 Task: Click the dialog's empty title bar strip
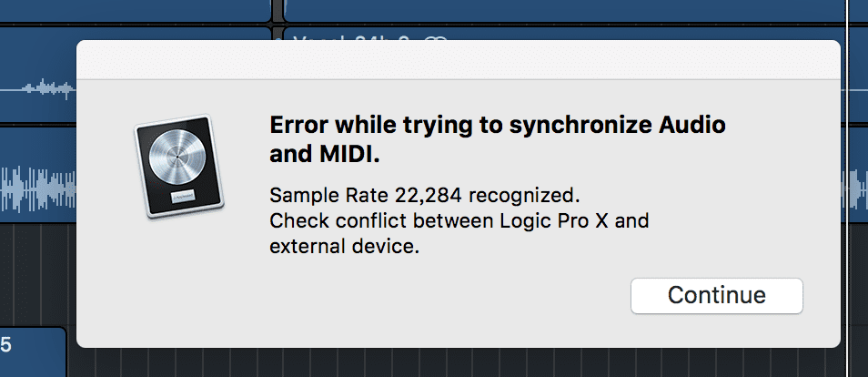pos(459,60)
